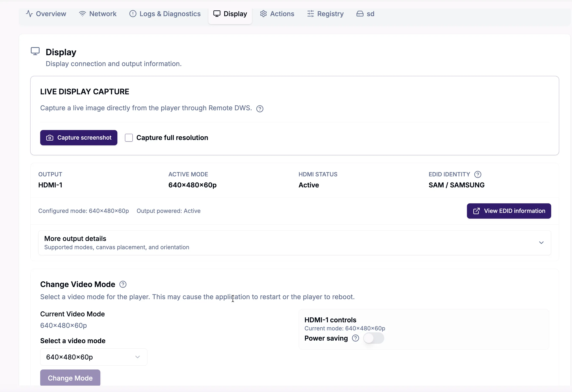Click Output powered: Active text
The height and width of the screenshot is (392, 572).
(x=169, y=211)
